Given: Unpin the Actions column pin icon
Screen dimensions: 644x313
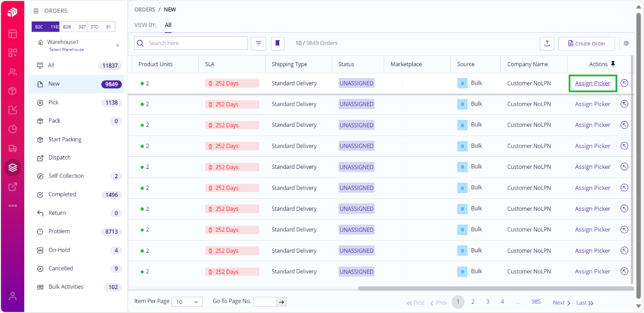Looking at the screenshot, I should [x=613, y=64].
